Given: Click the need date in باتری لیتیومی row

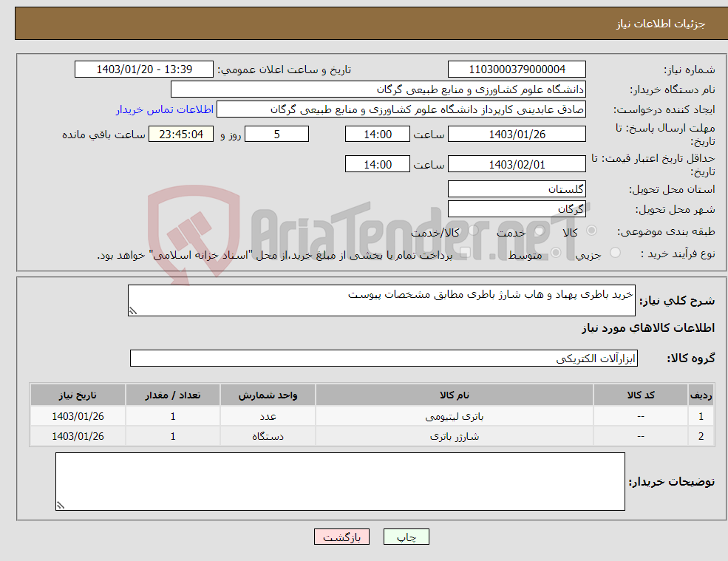Looking at the screenshot, I should click(x=78, y=417).
